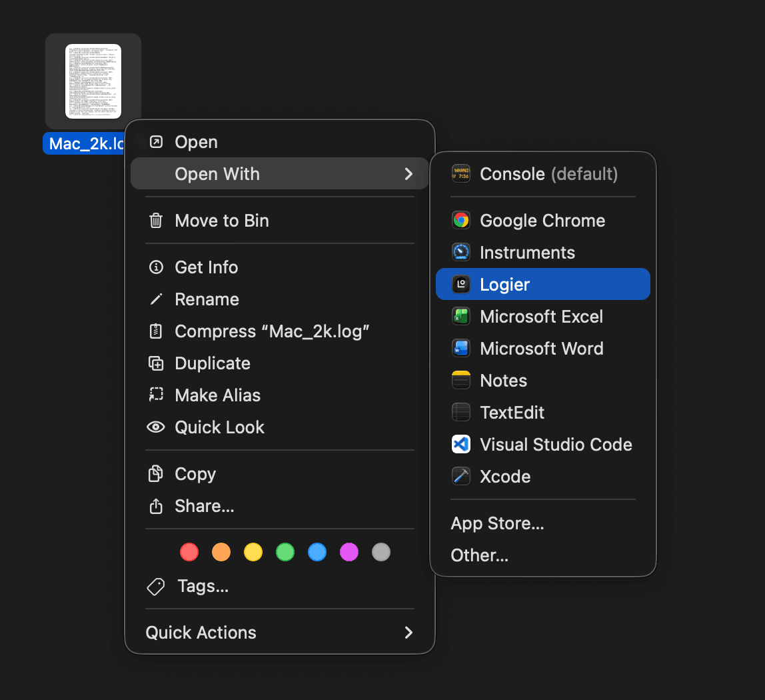Expand the Open With submenu chevron
The width and height of the screenshot is (765, 700).
409,174
